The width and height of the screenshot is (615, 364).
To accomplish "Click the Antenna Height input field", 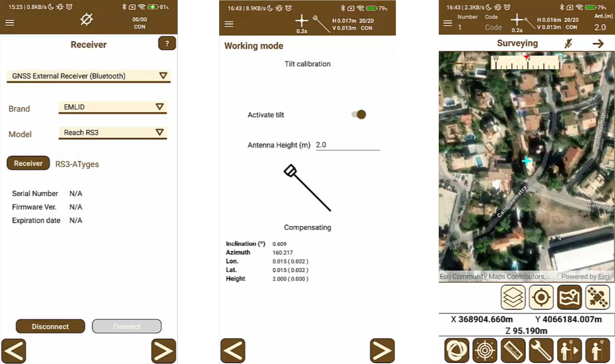I will pos(348,145).
